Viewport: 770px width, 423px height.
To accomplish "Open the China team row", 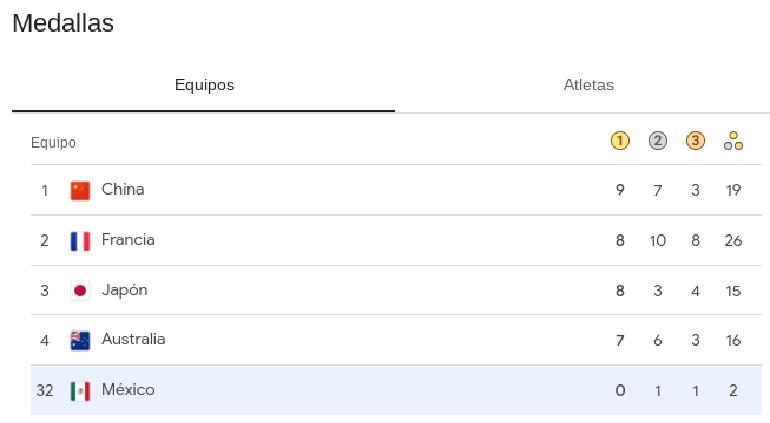I will [x=396, y=190].
